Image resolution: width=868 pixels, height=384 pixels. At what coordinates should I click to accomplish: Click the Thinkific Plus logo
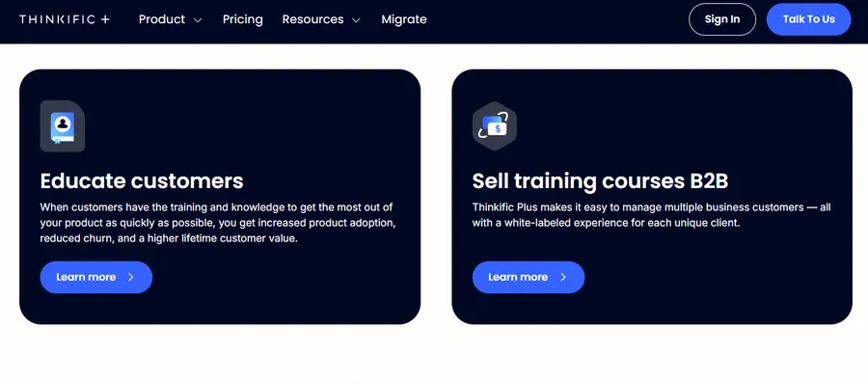point(65,19)
